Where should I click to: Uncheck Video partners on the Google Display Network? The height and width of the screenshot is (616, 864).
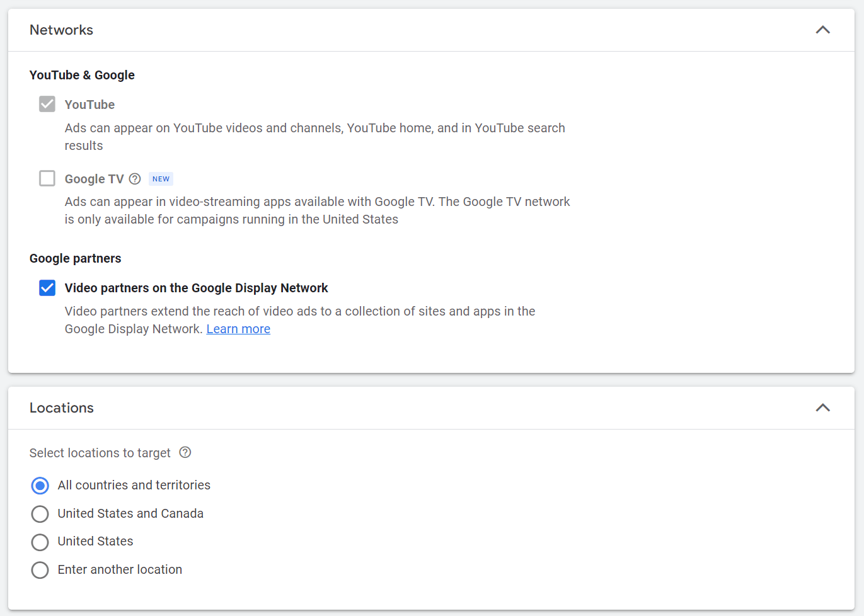tap(47, 288)
